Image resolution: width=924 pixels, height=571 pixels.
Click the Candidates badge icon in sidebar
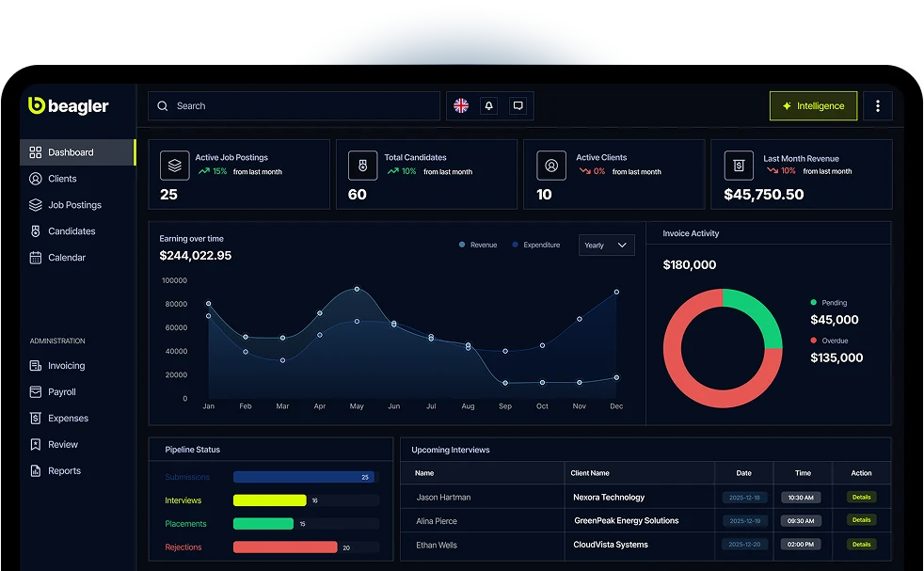36,231
